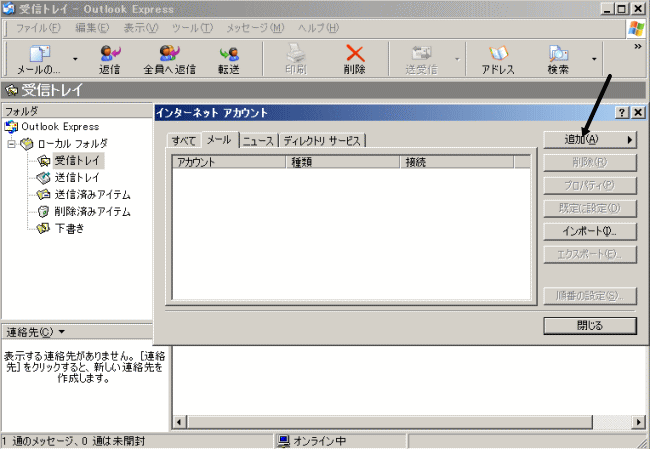Click the 受信トレイ icon in folder banner
This screenshot has width=650, height=449.
click(12, 90)
